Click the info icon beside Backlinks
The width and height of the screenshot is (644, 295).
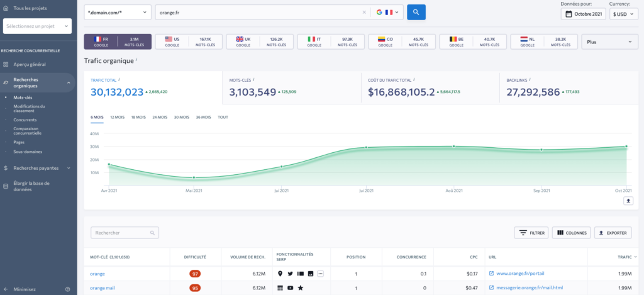[530, 80]
